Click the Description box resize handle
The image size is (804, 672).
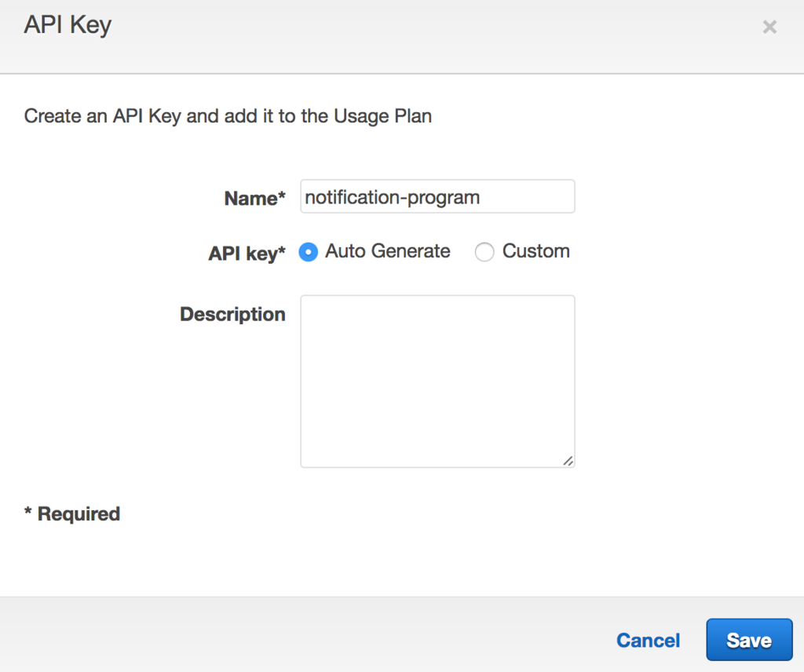(x=568, y=461)
